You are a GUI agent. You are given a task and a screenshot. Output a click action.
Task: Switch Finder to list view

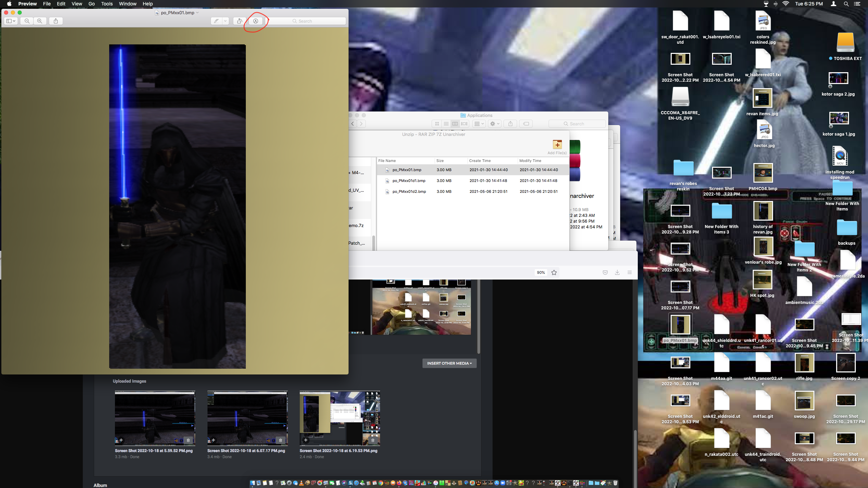(446, 124)
